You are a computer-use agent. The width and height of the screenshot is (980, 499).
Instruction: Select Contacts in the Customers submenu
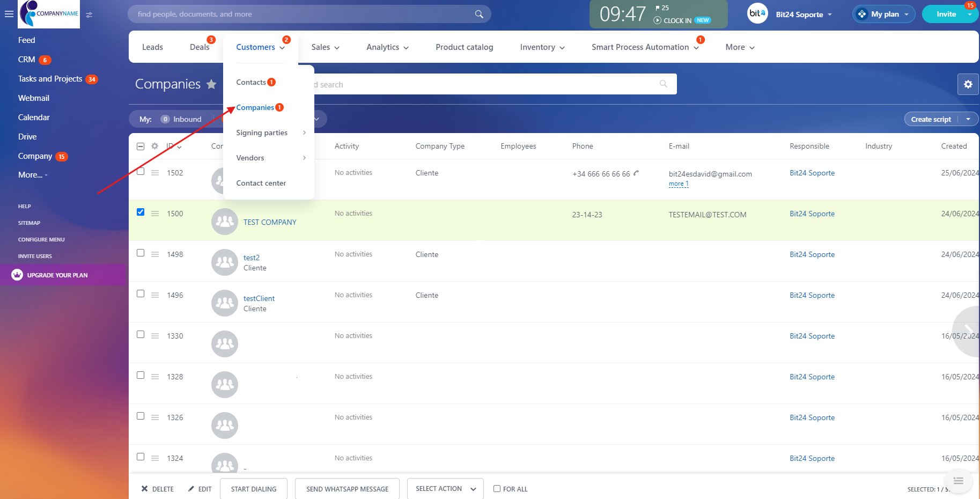tap(251, 82)
